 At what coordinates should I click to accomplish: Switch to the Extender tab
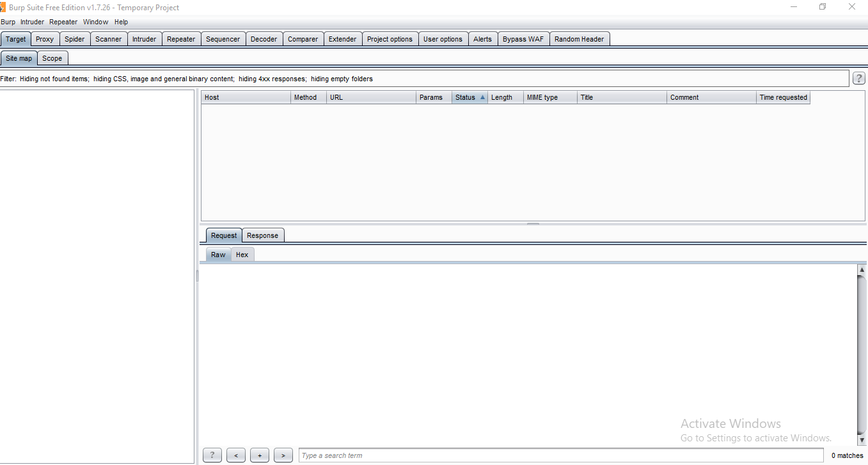click(343, 39)
